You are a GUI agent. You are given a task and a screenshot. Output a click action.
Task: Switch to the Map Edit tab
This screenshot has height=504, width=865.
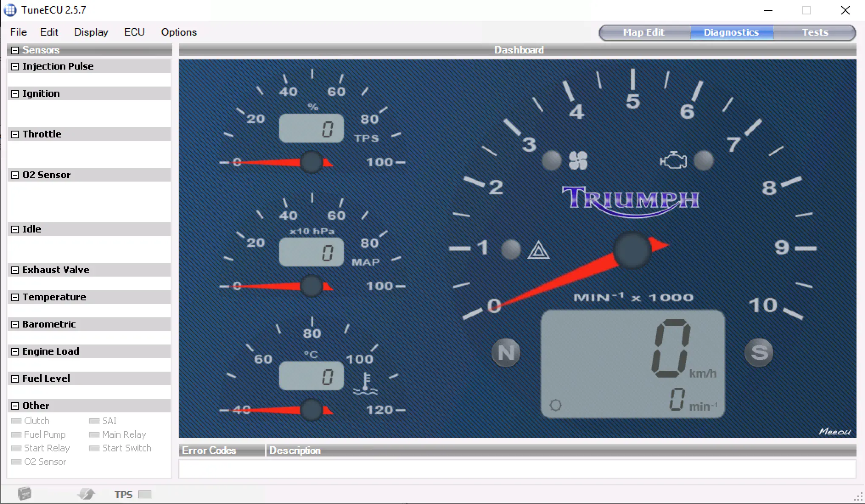[x=643, y=32]
